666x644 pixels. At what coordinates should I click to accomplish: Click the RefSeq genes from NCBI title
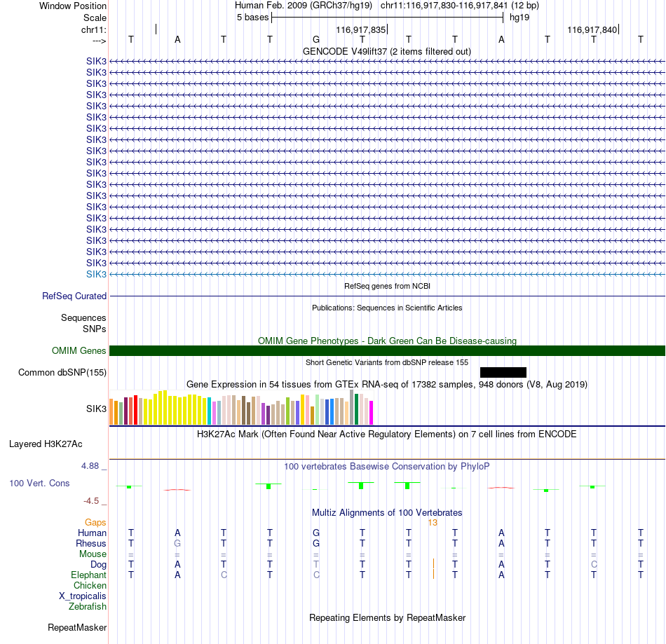click(x=387, y=286)
